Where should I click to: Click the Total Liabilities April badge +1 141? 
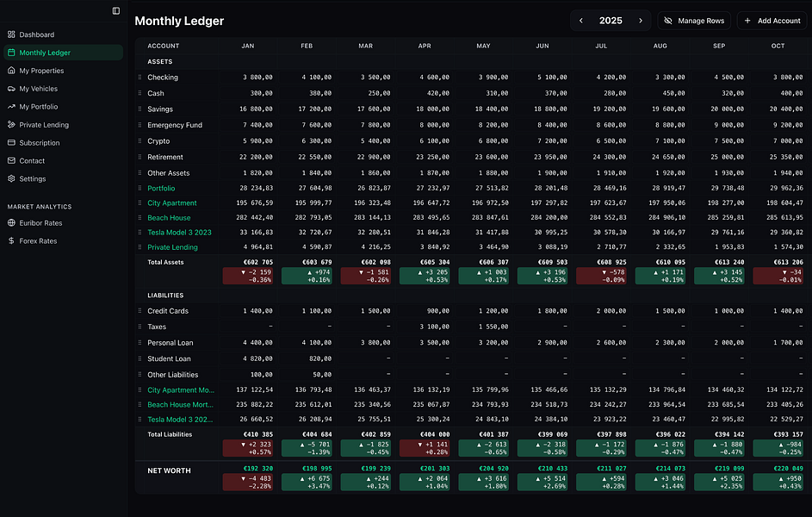point(425,448)
